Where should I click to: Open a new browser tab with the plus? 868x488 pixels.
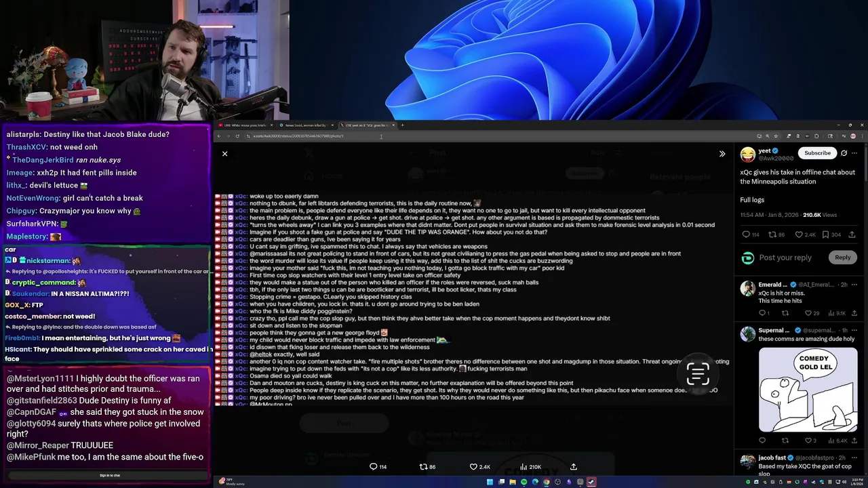click(x=402, y=125)
